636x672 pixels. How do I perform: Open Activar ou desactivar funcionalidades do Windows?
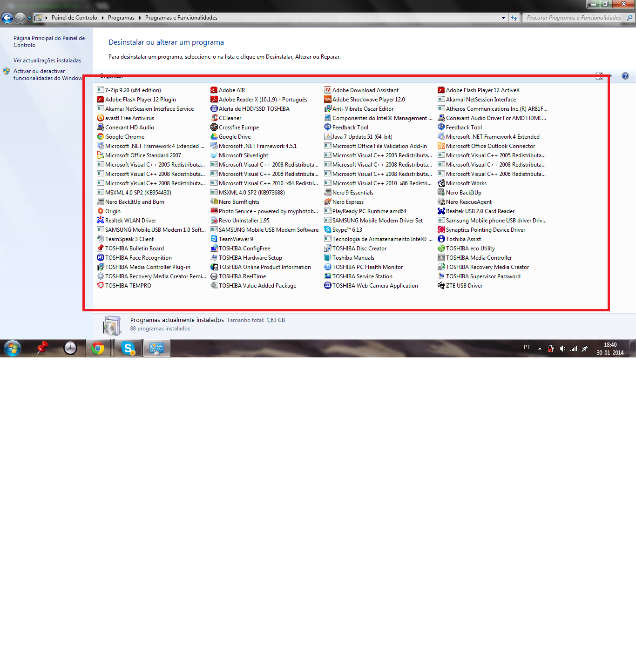[x=48, y=74]
